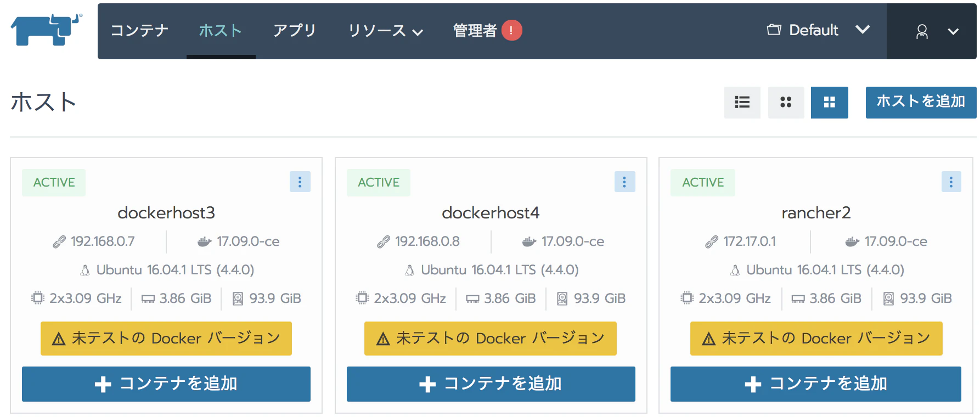980x417 pixels.
Task: Click the CPU chip icon on rancher2
Action: click(687, 298)
